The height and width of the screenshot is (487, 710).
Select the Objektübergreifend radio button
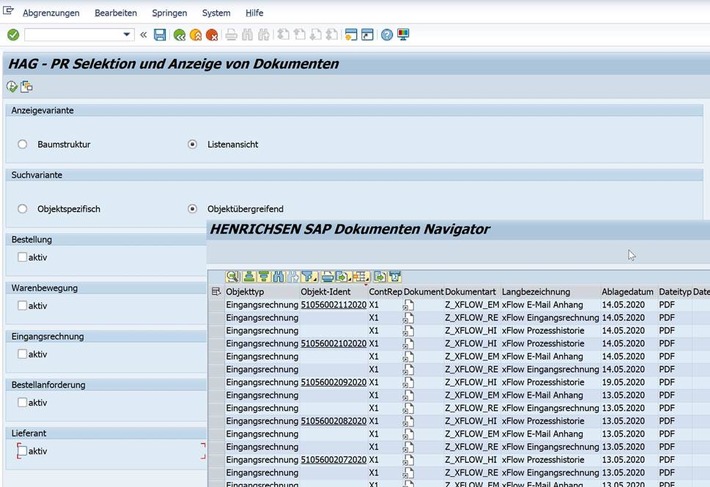[x=192, y=209]
